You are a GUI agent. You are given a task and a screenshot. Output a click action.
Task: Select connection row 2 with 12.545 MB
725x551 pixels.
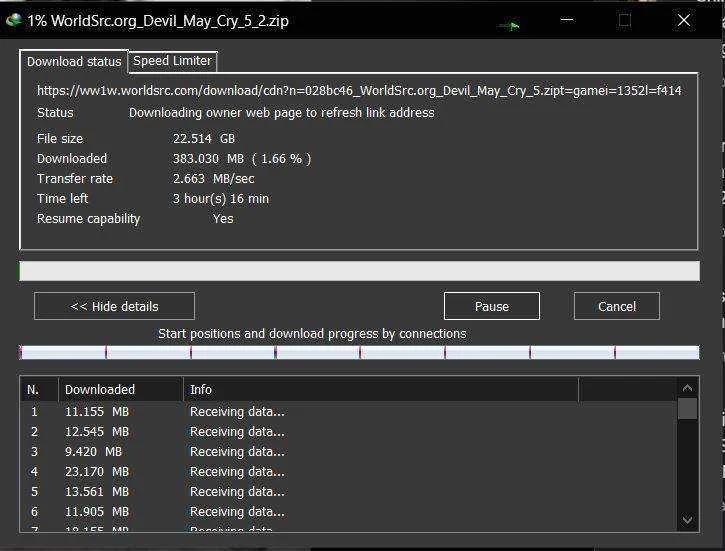click(349, 431)
